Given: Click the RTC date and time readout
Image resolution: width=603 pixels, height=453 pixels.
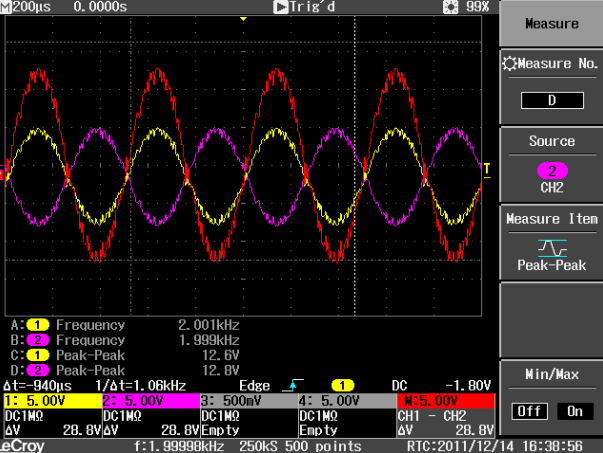Looking at the screenshot, I should coord(495,446).
